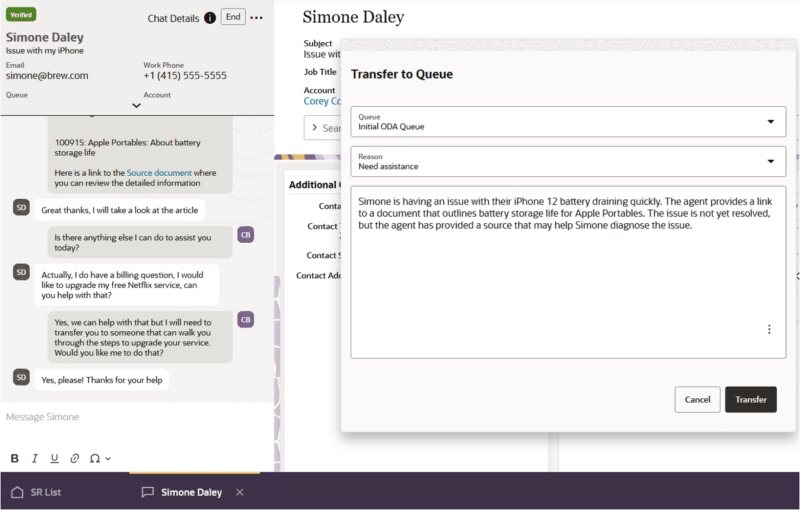Apply underline formatting in message editor
This screenshot has width=800, height=510.
click(x=54, y=458)
